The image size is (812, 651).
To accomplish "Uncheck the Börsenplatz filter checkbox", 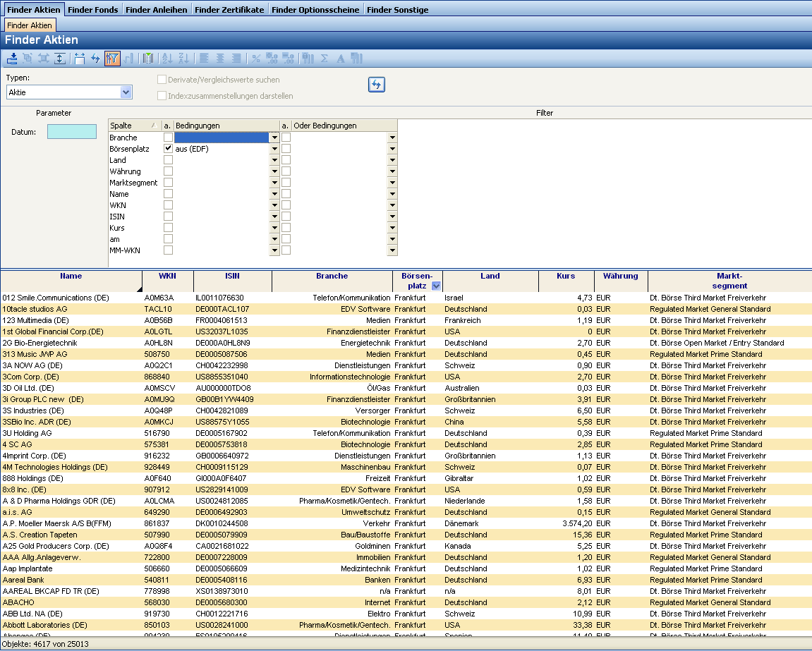I will tap(168, 149).
